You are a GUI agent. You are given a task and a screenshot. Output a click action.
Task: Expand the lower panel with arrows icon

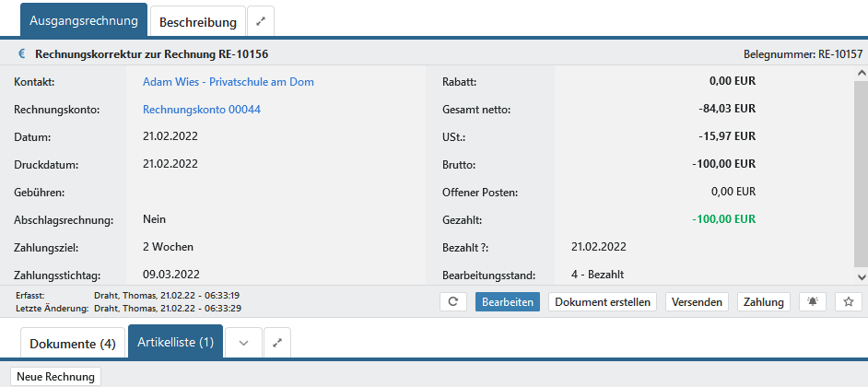pyautogui.click(x=277, y=343)
